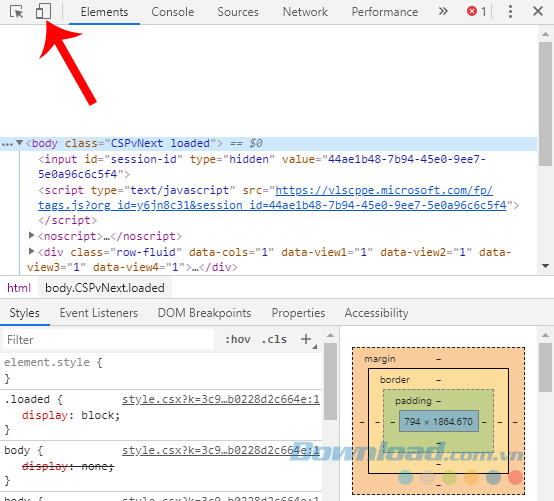Select the session-id input element line

pyautogui.click(x=261, y=166)
